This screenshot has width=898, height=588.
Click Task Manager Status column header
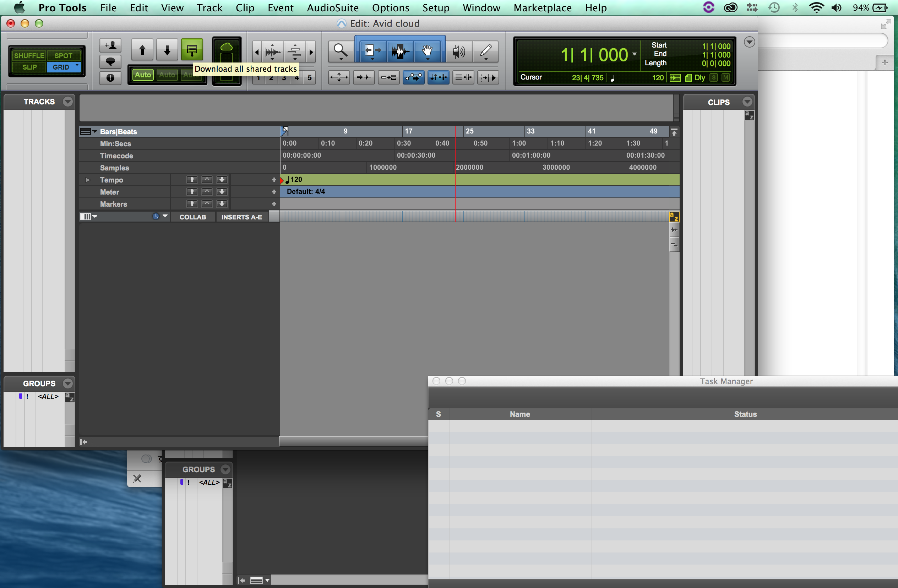tap(745, 414)
